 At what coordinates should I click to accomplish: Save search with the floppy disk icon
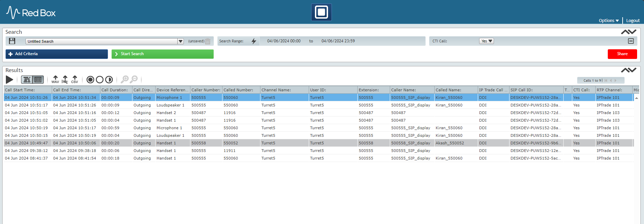pos(12,41)
